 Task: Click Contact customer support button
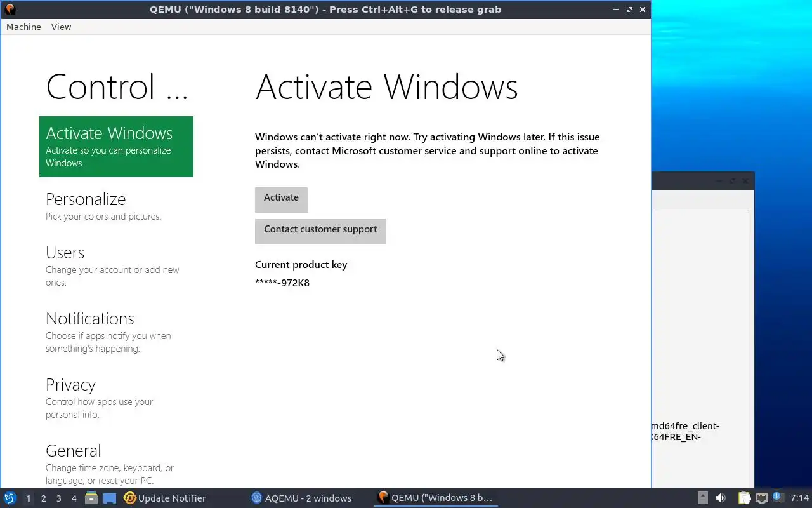[x=320, y=231]
